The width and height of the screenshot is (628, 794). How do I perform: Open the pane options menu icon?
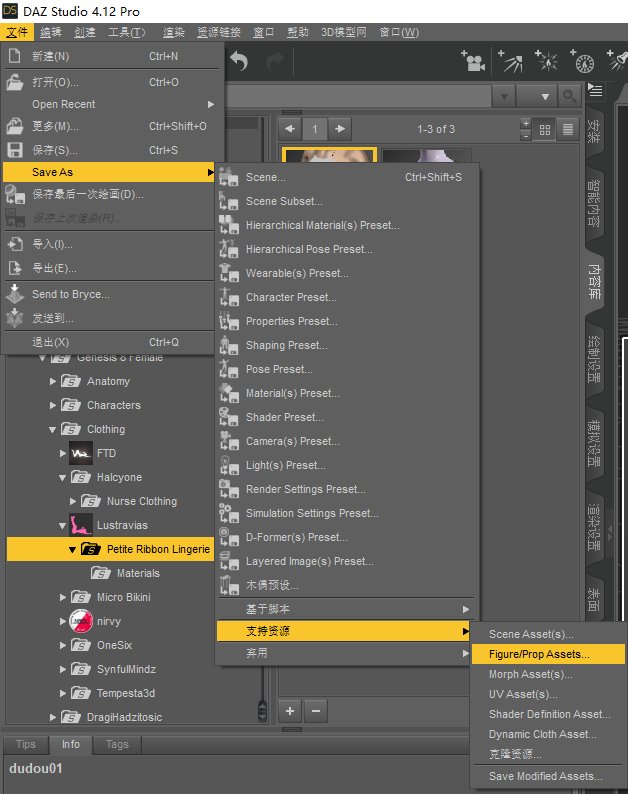595,91
